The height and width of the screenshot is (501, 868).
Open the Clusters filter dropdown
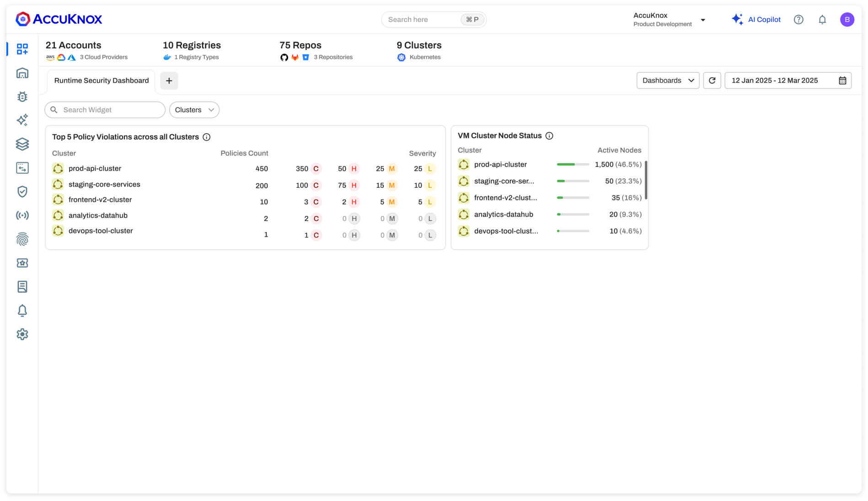point(194,110)
